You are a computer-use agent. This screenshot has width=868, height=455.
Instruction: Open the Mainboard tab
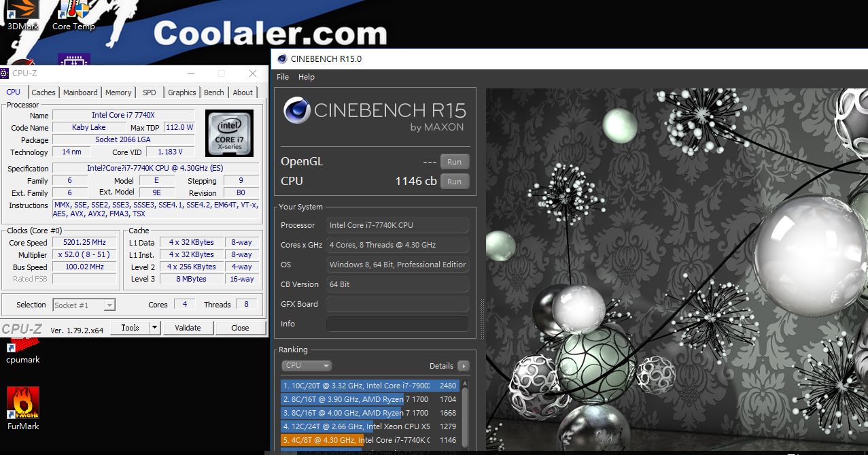tap(80, 92)
